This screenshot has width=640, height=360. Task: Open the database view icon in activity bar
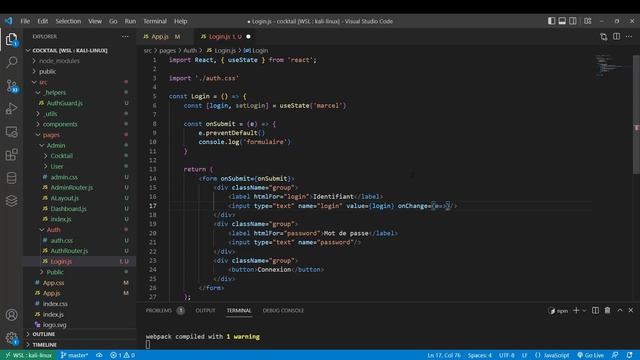click(x=11, y=178)
